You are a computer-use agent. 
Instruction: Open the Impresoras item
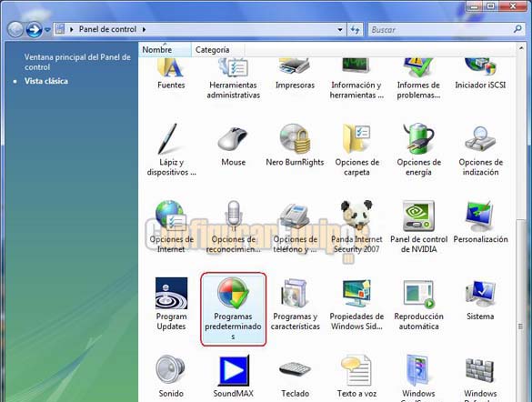point(295,74)
